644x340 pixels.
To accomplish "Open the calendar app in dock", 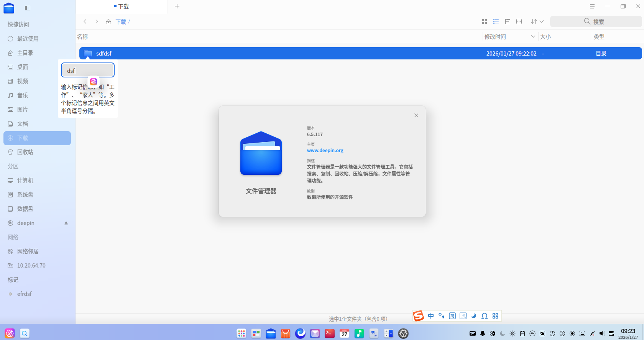I will 345,333.
